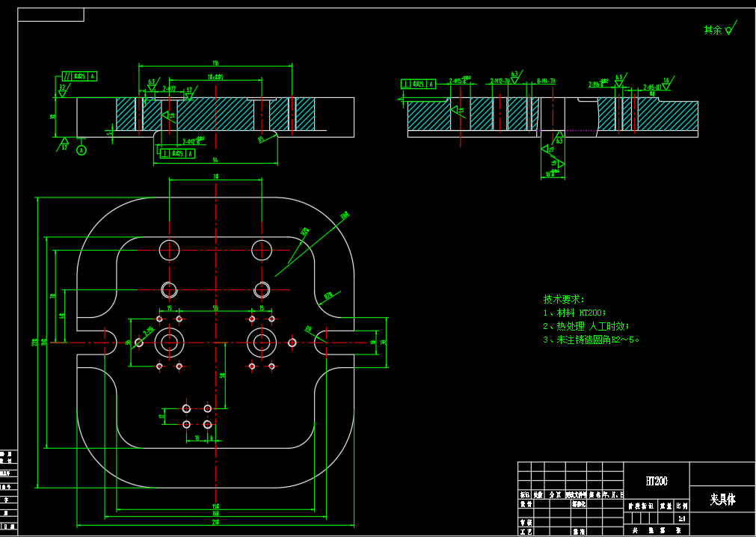Click the 1.6 roughness symbol above 2-Φ5-H7
The height and width of the screenshot is (537, 756).
(x=666, y=81)
